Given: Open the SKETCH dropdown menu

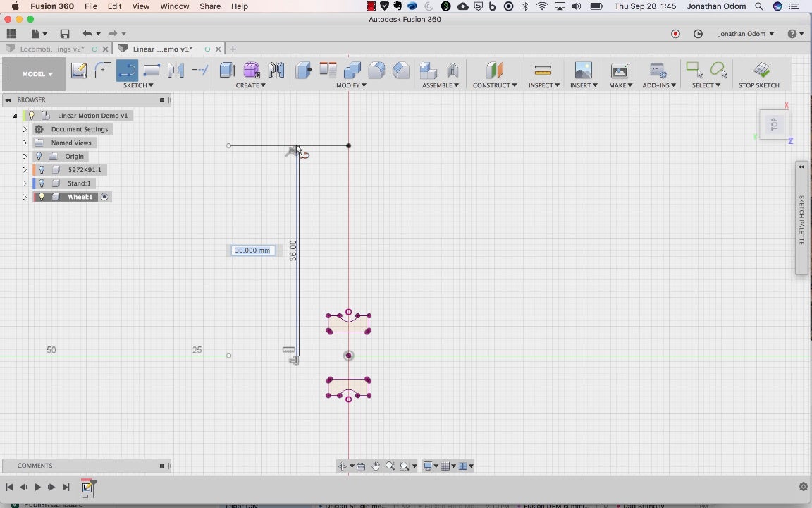Looking at the screenshot, I should tap(137, 85).
